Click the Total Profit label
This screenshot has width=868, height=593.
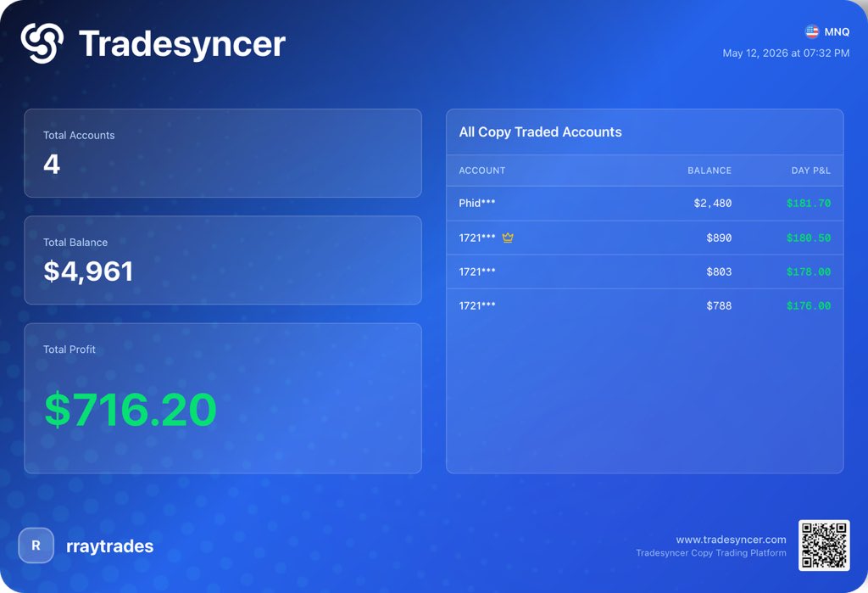70,350
